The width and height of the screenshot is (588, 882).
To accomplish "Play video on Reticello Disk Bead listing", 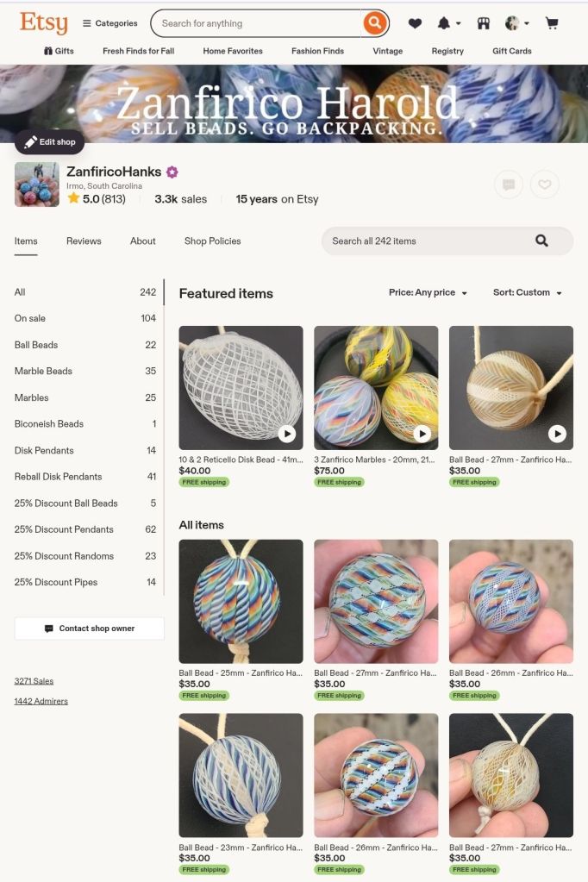I will tap(287, 434).
